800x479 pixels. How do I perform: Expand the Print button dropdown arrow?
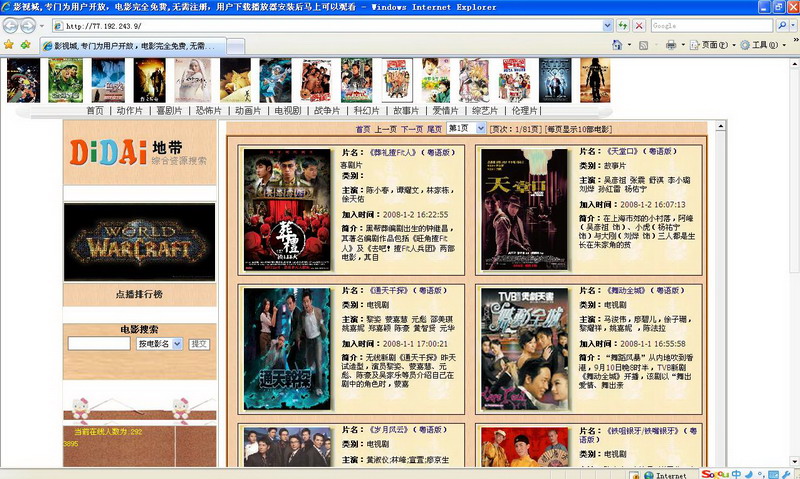(x=683, y=45)
